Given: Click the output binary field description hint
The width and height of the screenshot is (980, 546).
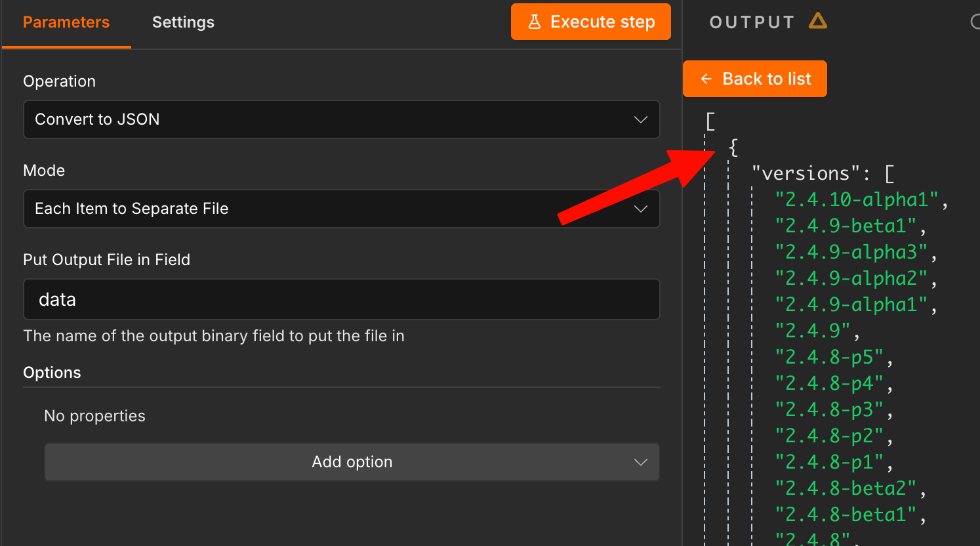Looking at the screenshot, I should click(214, 336).
